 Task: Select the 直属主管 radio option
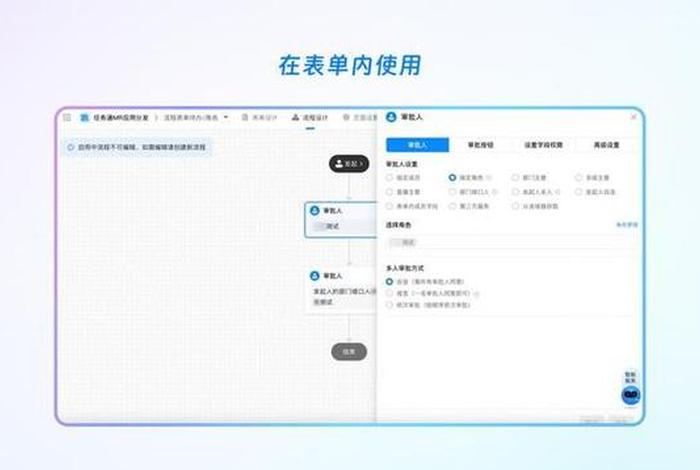coord(390,192)
